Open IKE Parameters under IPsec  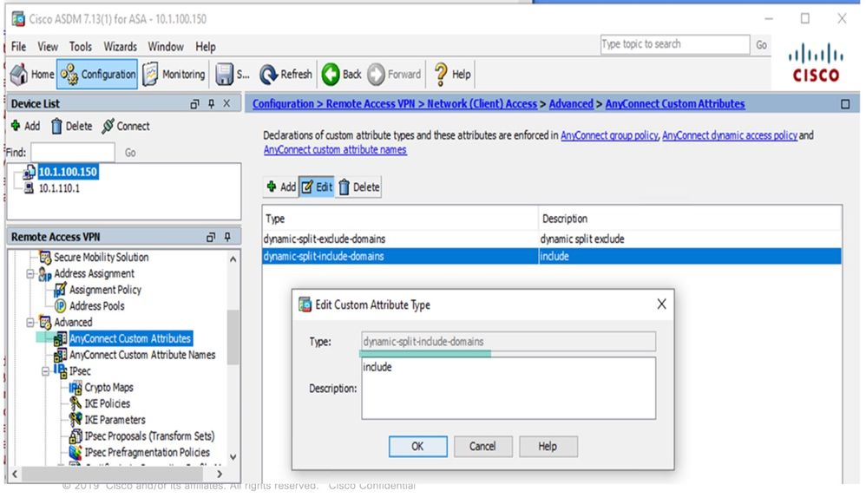click(x=115, y=420)
